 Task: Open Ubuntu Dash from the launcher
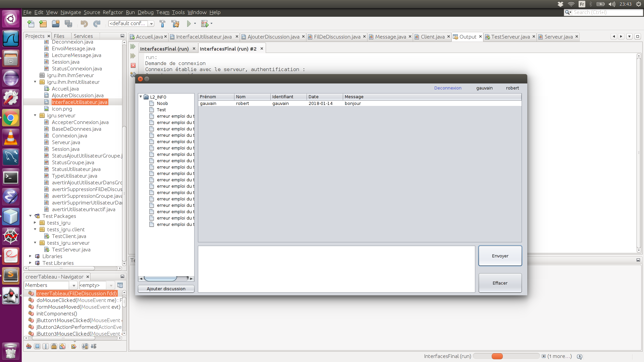[x=11, y=18]
